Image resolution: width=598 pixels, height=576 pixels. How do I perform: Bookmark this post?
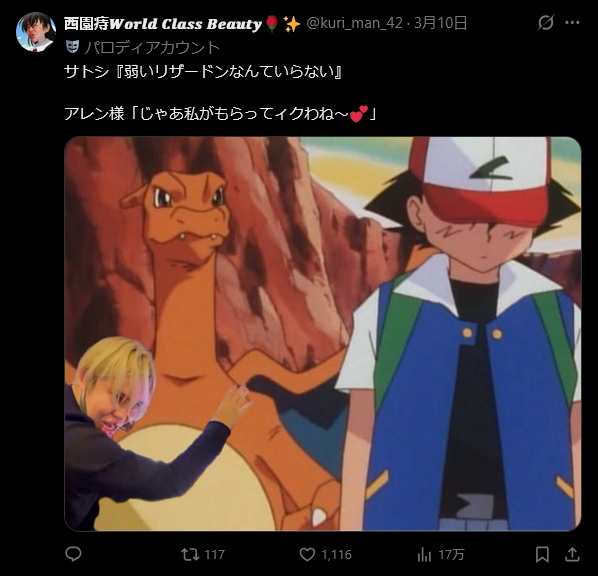tap(542, 554)
